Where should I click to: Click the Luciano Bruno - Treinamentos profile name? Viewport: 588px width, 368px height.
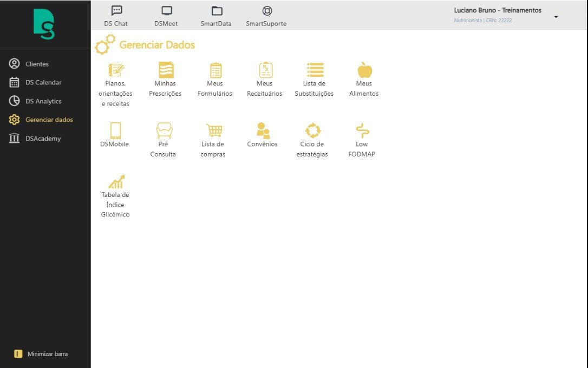pyautogui.click(x=498, y=10)
